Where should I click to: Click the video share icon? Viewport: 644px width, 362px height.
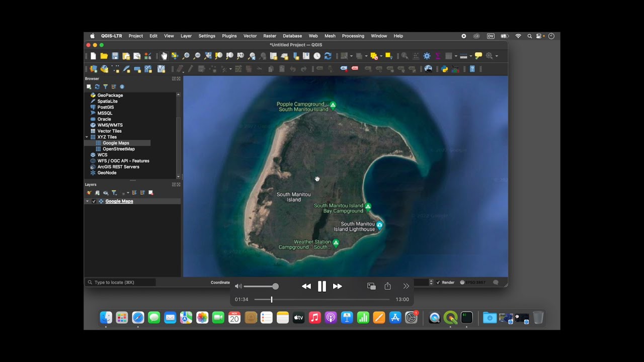tap(387, 286)
